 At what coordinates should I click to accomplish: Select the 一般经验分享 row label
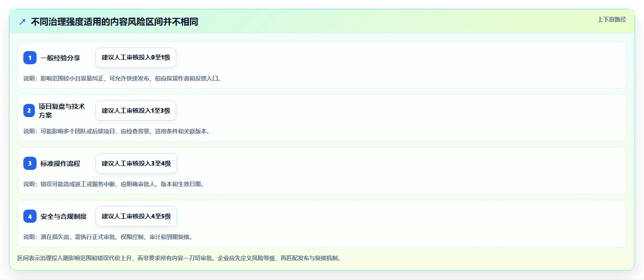(x=60, y=58)
